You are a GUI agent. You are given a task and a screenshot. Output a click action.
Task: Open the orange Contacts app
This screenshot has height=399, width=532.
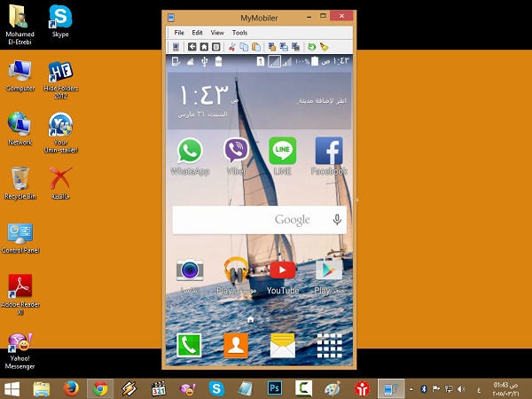point(236,346)
